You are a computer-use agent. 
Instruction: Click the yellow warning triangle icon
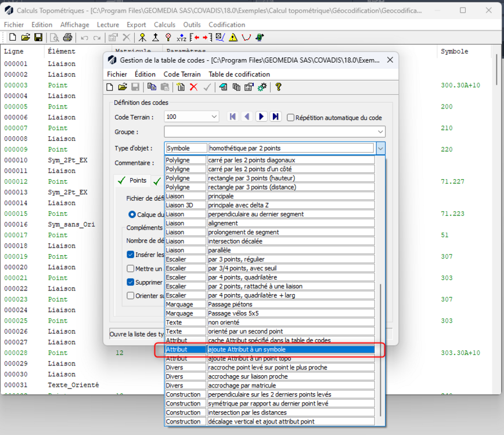233,38
